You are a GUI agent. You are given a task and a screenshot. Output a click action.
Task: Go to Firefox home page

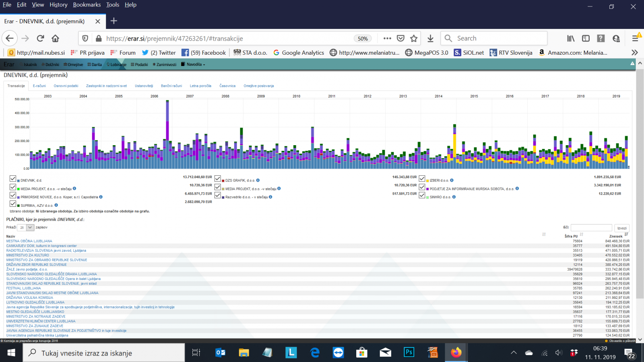coord(56,38)
